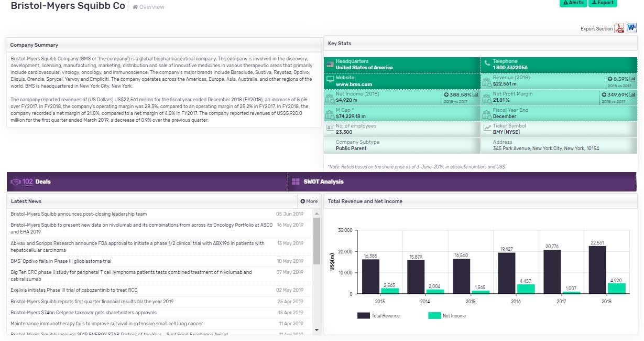
Task: Click the green Export button
Action: [x=603, y=3]
